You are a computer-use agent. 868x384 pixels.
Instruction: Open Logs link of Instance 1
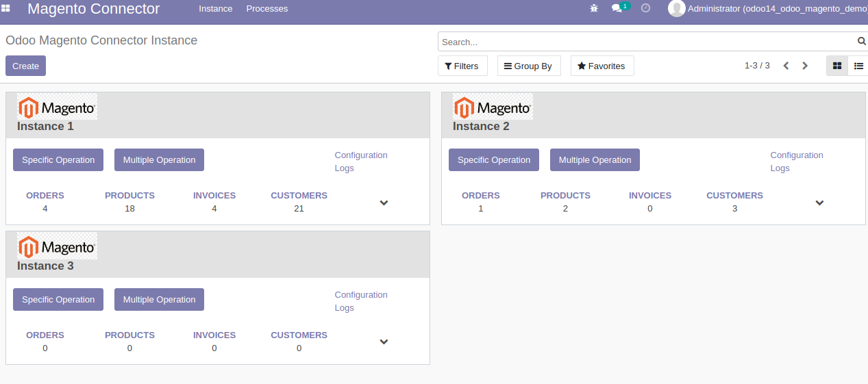pos(344,168)
